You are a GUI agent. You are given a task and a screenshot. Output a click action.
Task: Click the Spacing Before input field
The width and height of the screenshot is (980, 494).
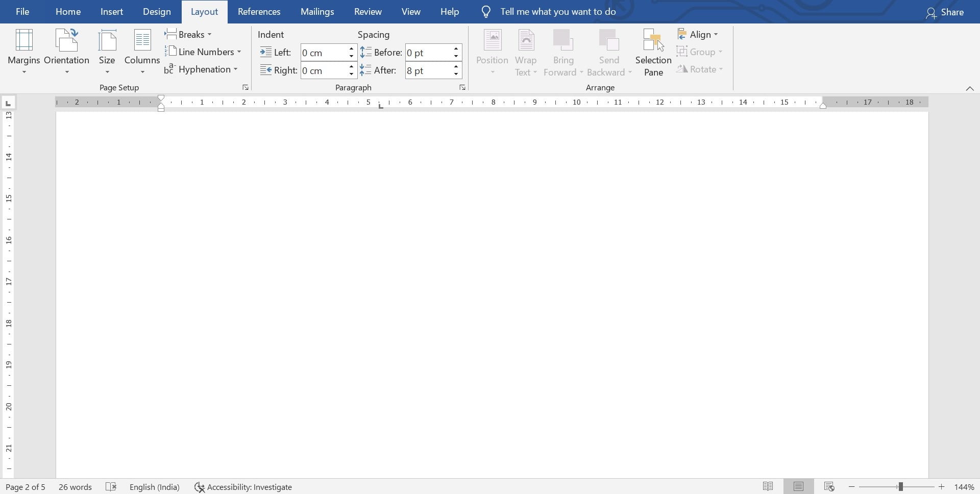(428, 53)
